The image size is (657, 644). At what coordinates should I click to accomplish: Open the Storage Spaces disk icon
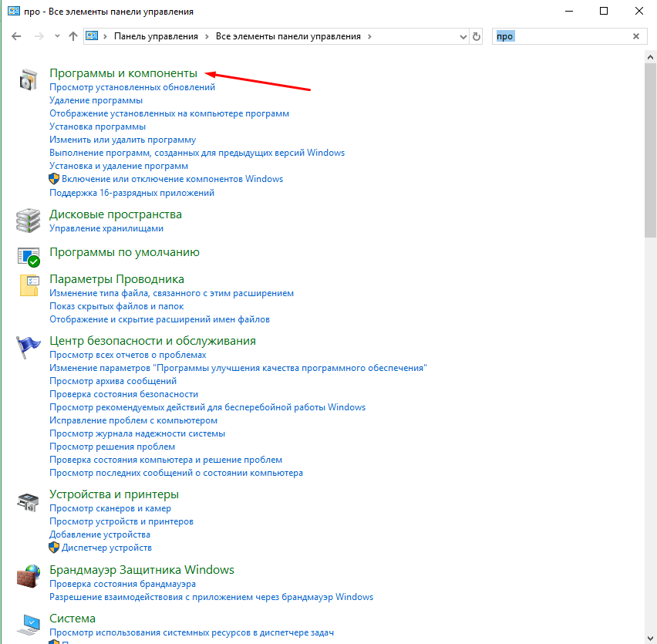(28, 221)
